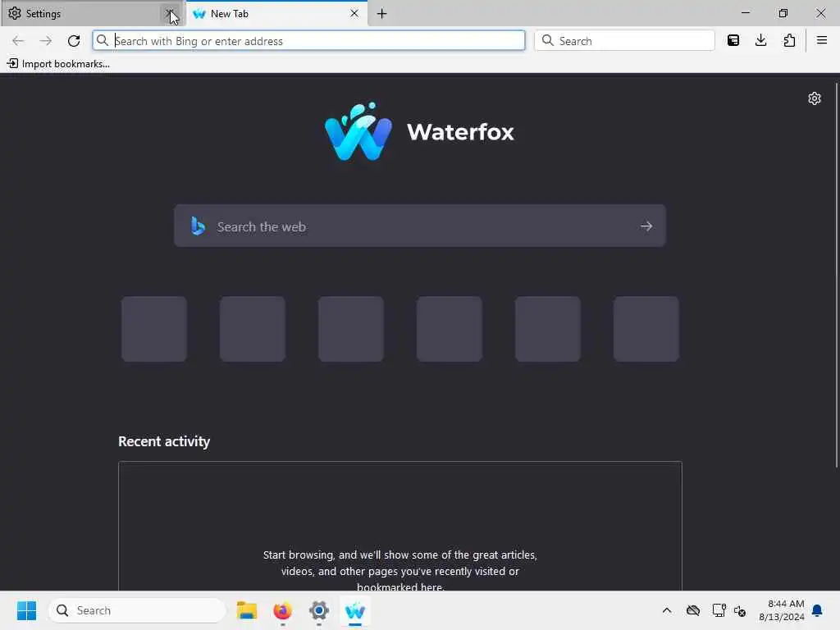The image size is (840, 630).
Task: Open the sidebar/library toolbar icon
Action: click(733, 41)
